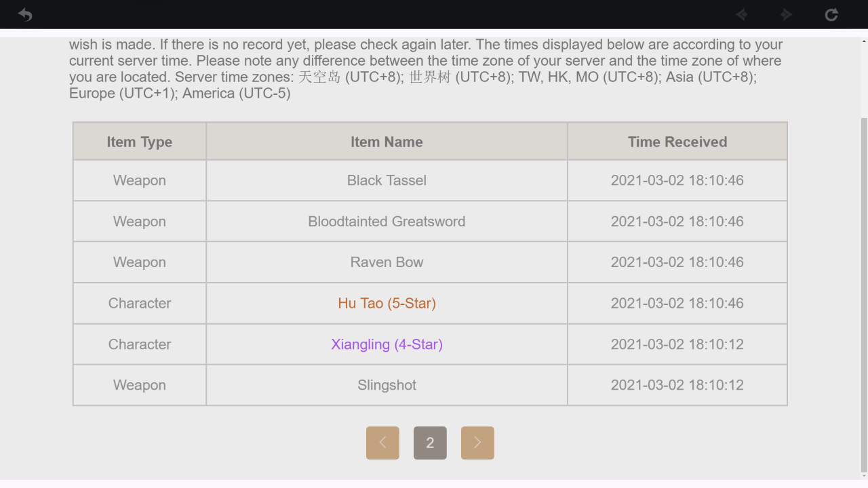Select the Hu Tao (5-Star) entry
Image resolution: width=868 pixels, height=488 pixels.
(x=387, y=303)
